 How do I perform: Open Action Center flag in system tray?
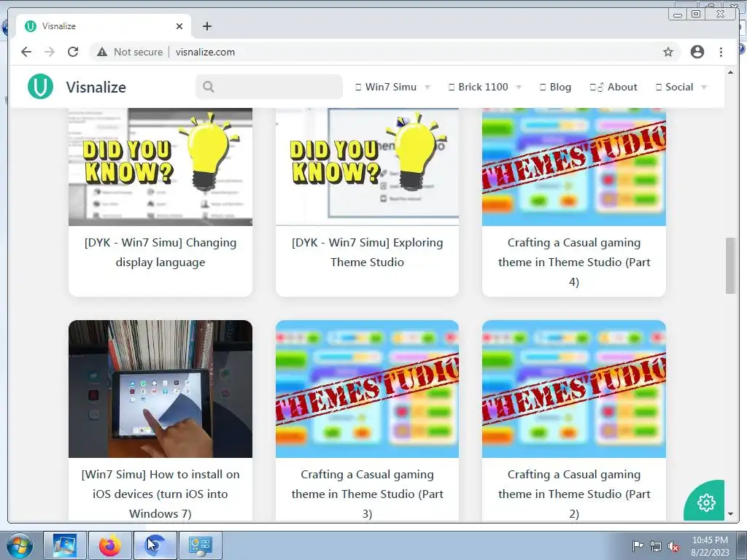pyautogui.click(x=638, y=545)
